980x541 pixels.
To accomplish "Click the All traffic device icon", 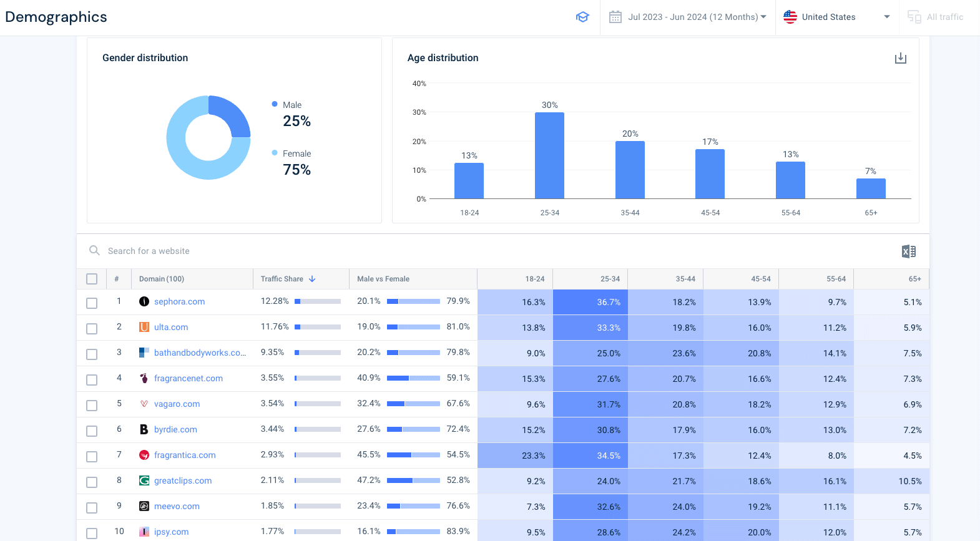I will 914,17.
